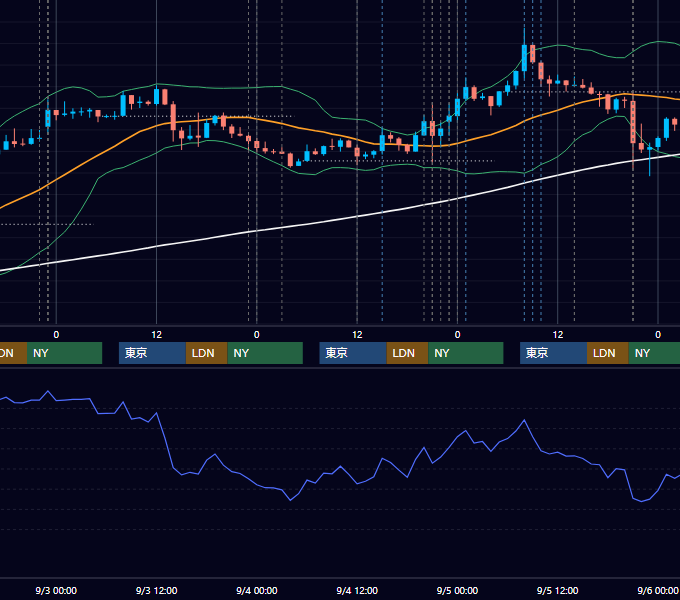Click the 9/5 12:00 date label
The width and height of the screenshot is (680, 600).
point(557,590)
